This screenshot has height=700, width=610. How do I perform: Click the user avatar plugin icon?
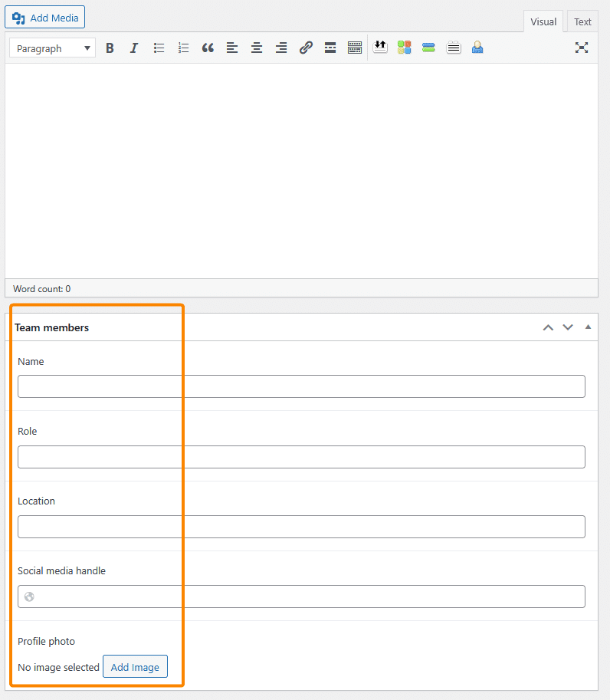(477, 47)
